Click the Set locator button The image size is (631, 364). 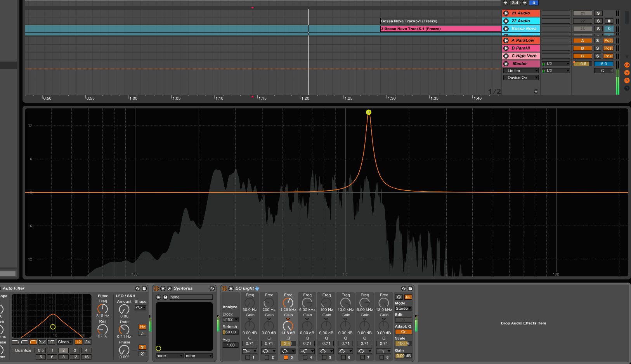515,3
